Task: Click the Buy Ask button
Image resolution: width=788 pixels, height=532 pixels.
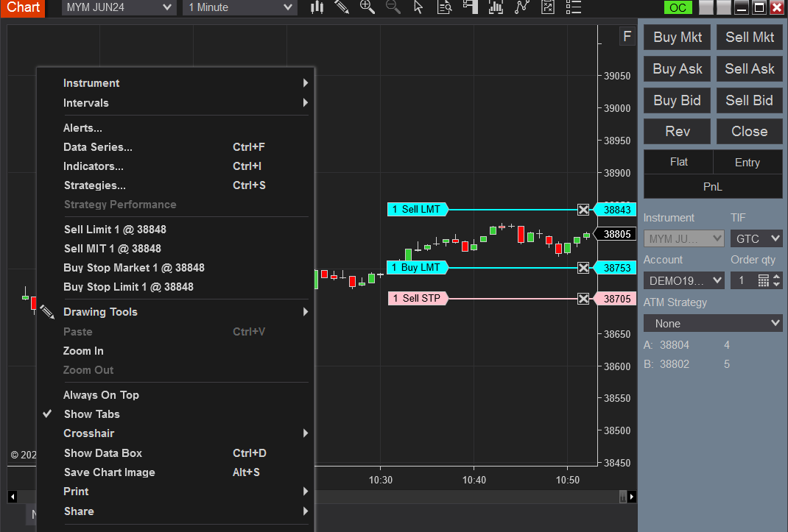Action: coord(678,69)
